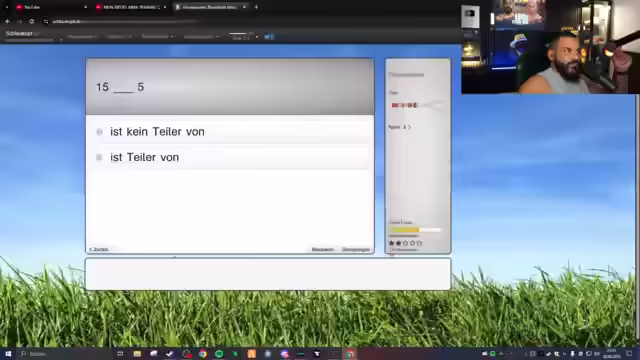Click the Überspringen button below the quiz

[356, 249]
